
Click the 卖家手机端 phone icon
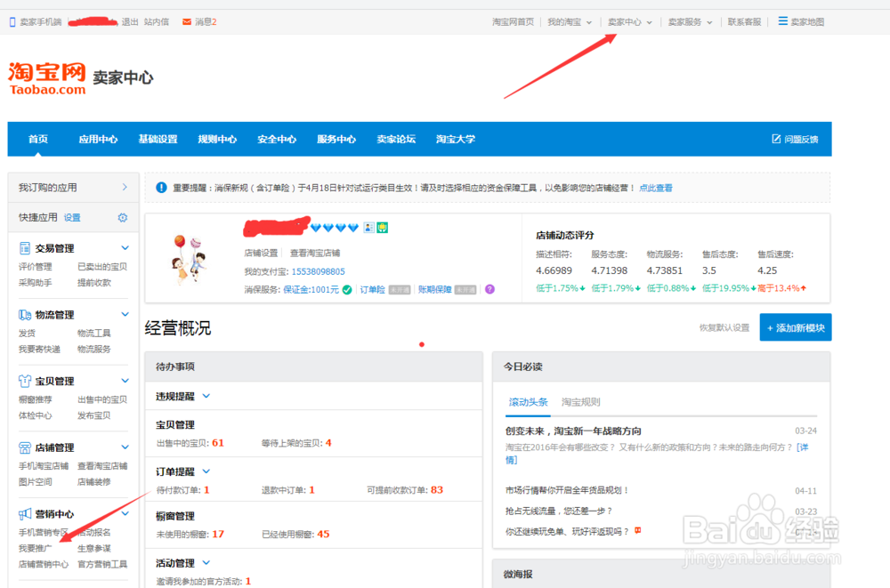[x=12, y=22]
